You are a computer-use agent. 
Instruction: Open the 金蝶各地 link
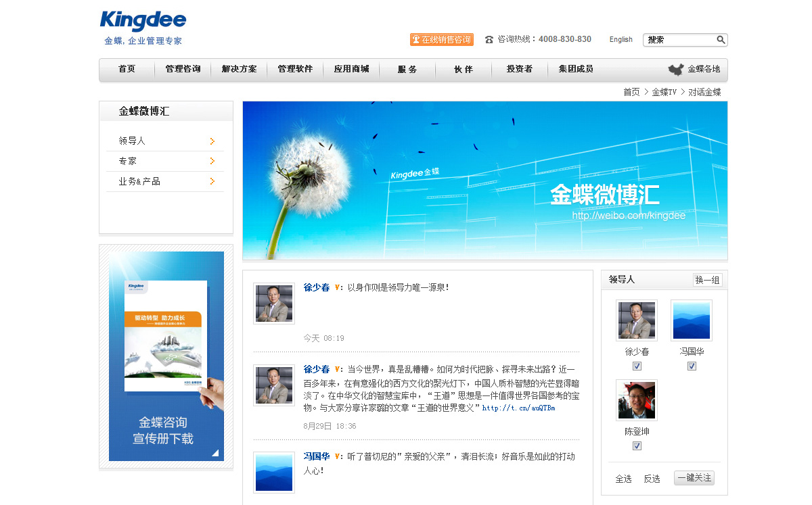[704, 69]
